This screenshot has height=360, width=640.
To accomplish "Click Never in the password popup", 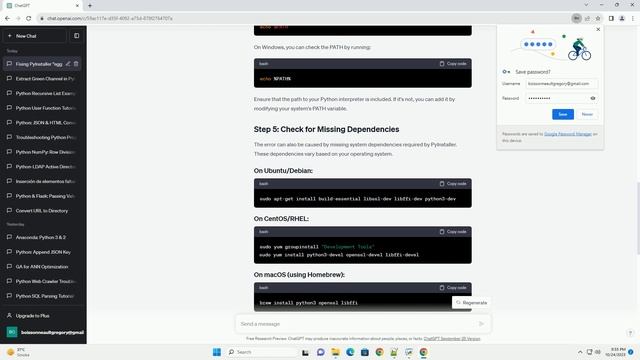I will (x=587, y=114).
